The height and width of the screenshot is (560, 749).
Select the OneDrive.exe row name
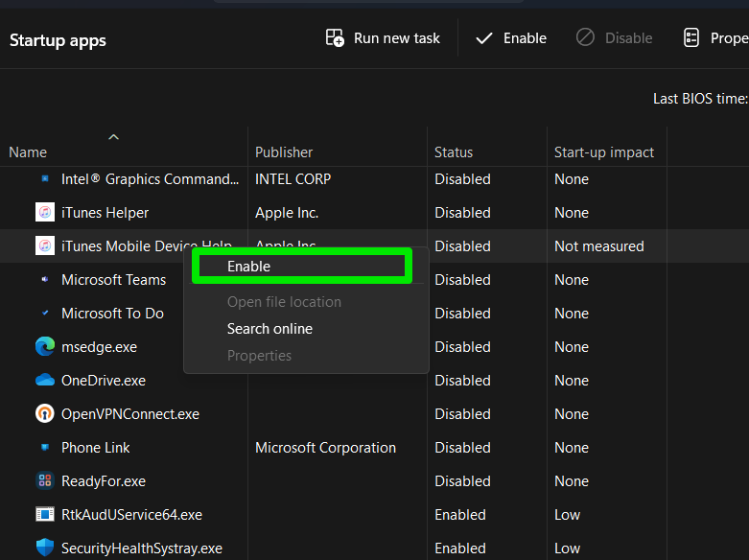104,381
